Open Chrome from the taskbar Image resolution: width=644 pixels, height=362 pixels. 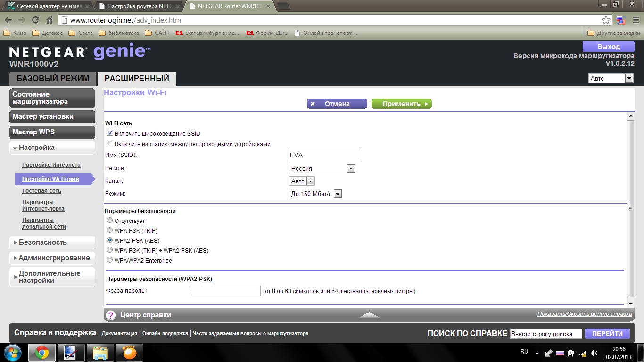[42, 353]
